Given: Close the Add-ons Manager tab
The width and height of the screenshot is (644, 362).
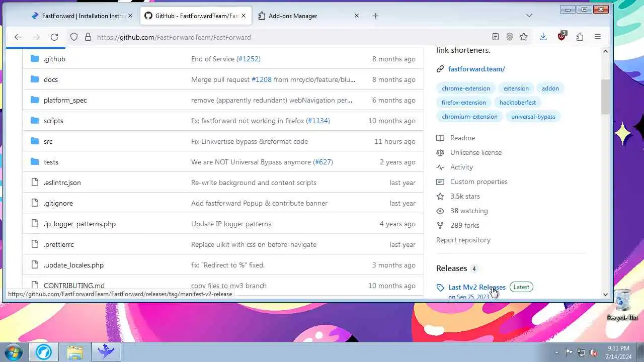Looking at the screenshot, I should click(357, 16).
